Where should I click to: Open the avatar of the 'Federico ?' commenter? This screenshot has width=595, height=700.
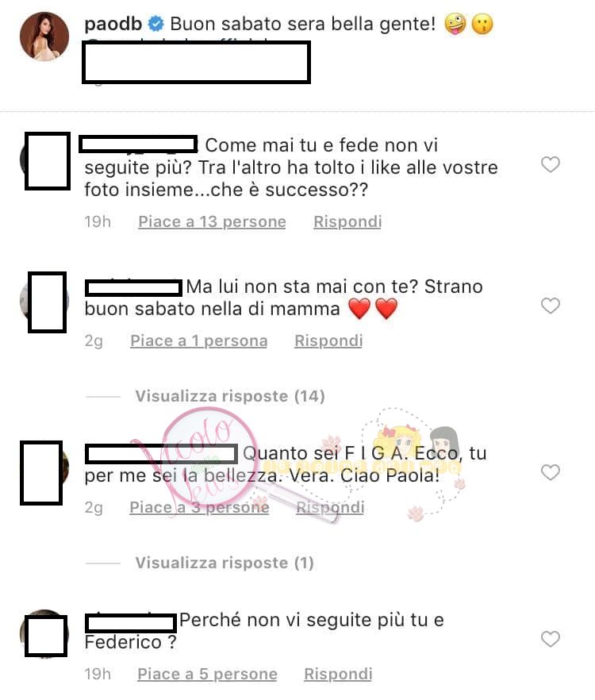click(44, 634)
